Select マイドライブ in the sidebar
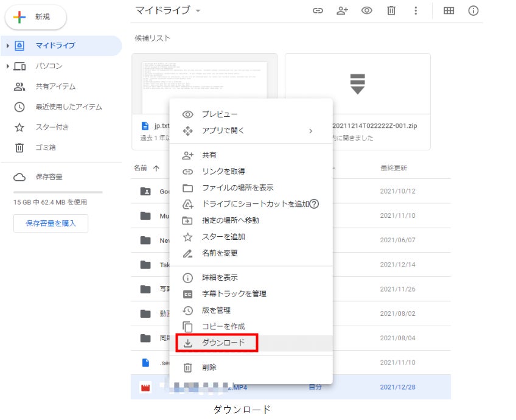 pyautogui.click(x=61, y=46)
